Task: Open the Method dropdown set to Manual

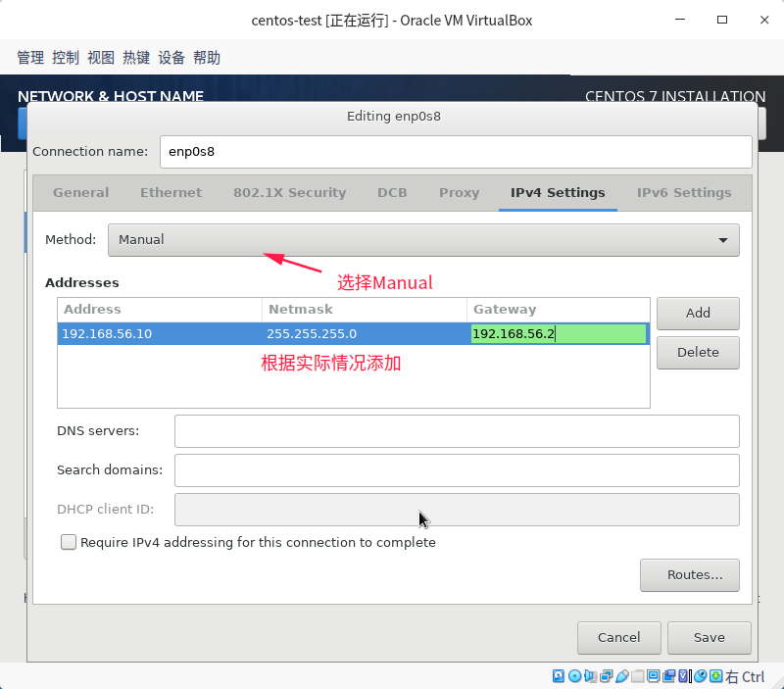Action: tap(423, 240)
